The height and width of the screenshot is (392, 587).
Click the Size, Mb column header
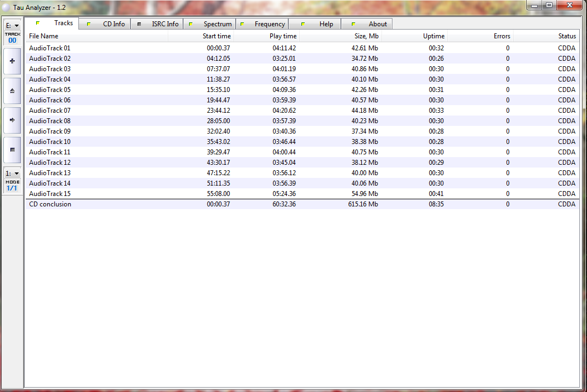pyautogui.click(x=340, y=36)
